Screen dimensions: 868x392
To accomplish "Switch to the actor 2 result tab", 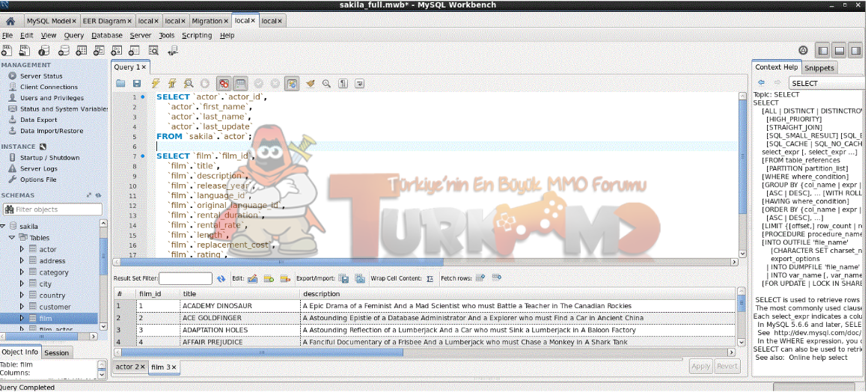I will [130, 367].
